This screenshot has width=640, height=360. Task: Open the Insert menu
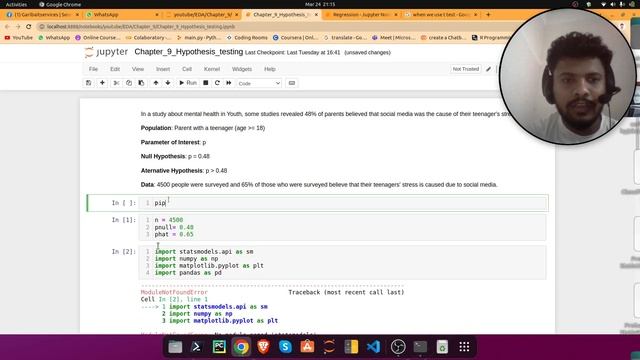point(163,69)
